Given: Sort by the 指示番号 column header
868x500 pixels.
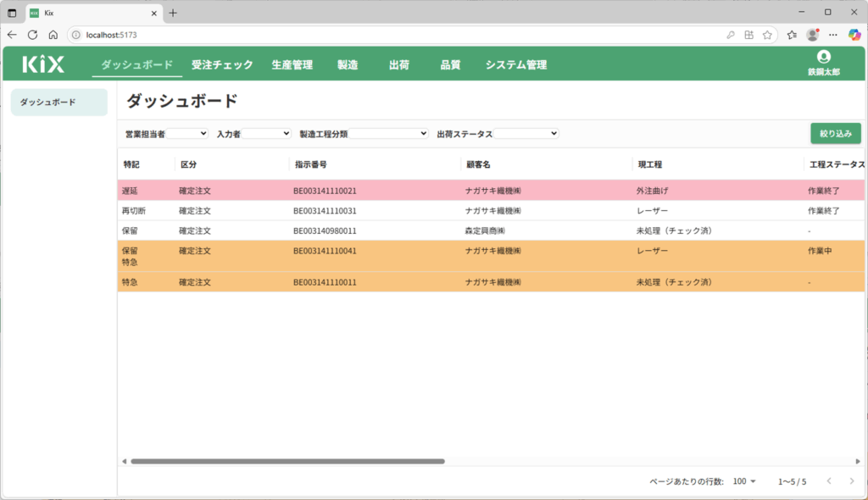Looking at the screenshot, I should pyautogui.click(x=310, y=164).
